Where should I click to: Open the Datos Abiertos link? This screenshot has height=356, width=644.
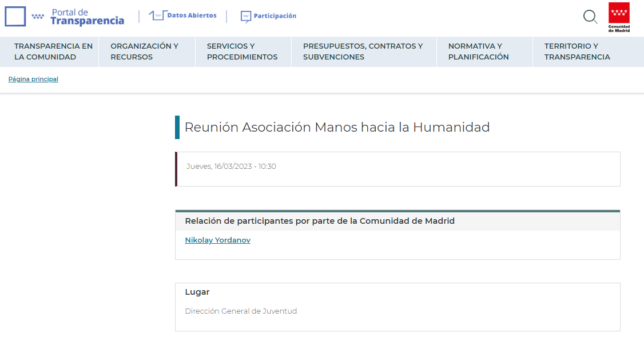pyautogui.click(x=192, y=15)
